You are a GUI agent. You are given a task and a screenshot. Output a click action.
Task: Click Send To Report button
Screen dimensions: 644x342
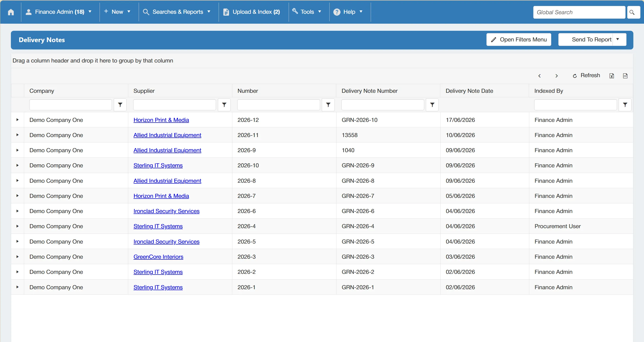(x=586, y=40)
